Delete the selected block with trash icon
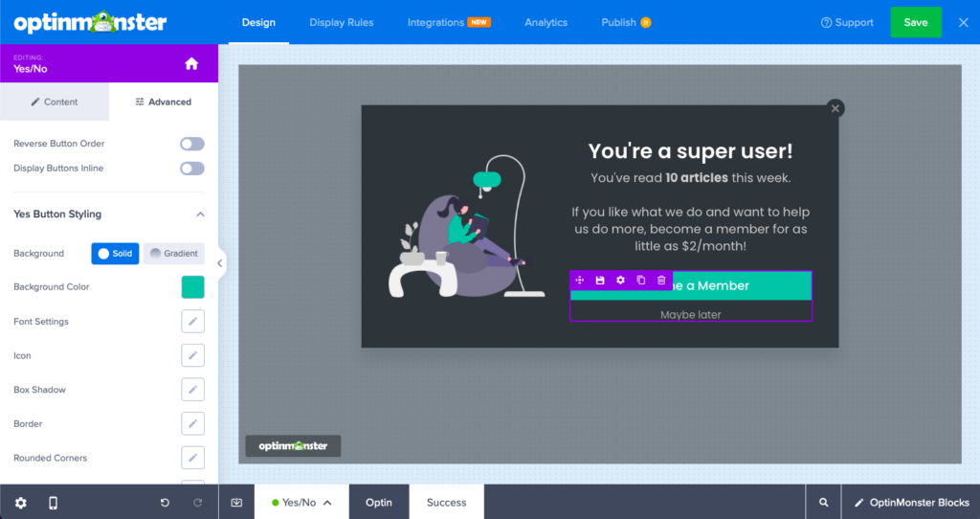The width and height of the screenshot is (980, 519). [661, 281]
